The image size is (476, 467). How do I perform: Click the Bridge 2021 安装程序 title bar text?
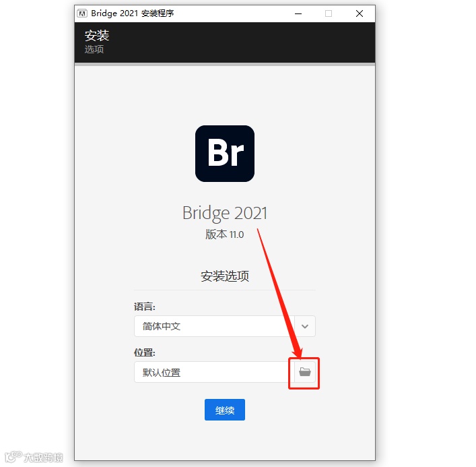click(x=133, y=13)
